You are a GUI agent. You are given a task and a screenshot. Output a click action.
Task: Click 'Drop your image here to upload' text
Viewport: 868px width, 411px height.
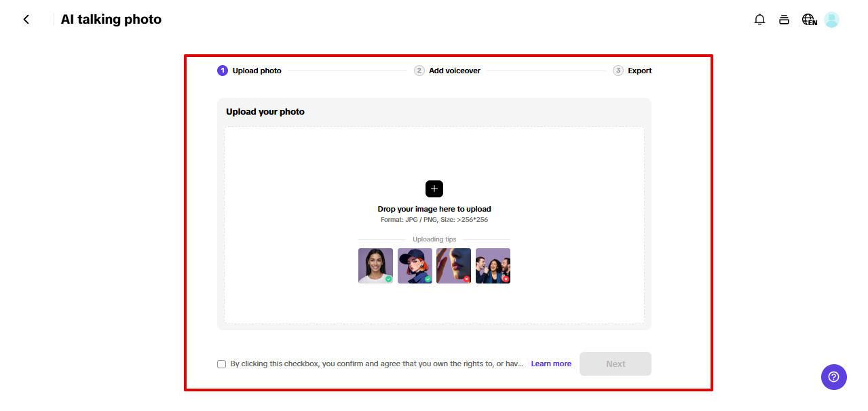click(x=434, y=209)
